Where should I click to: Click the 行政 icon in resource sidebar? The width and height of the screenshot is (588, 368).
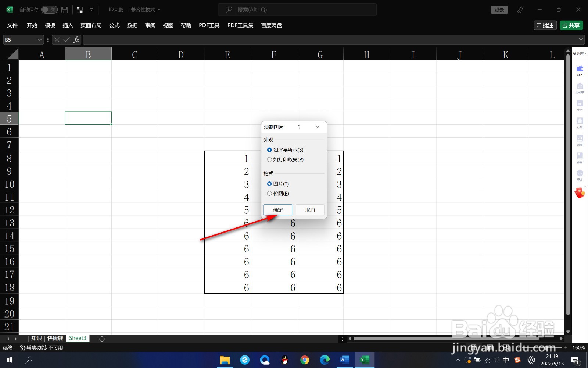pyautogui.click(x=580, y=123)
